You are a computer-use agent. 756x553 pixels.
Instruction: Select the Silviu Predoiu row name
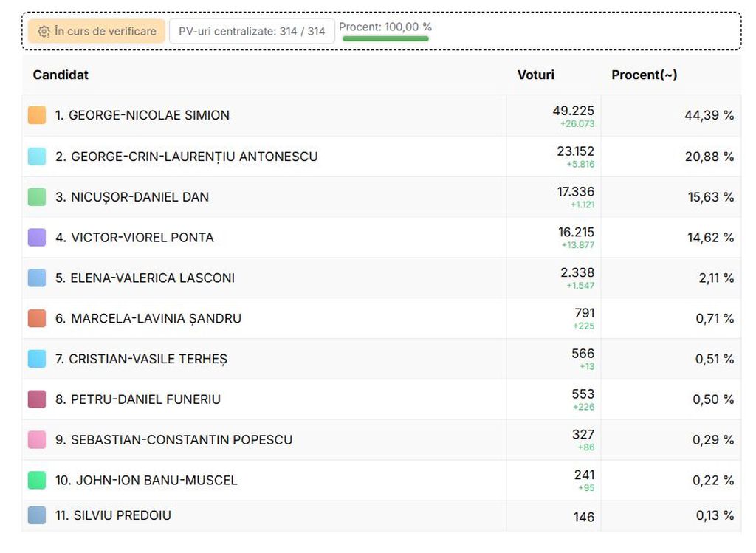coord(113,515)
